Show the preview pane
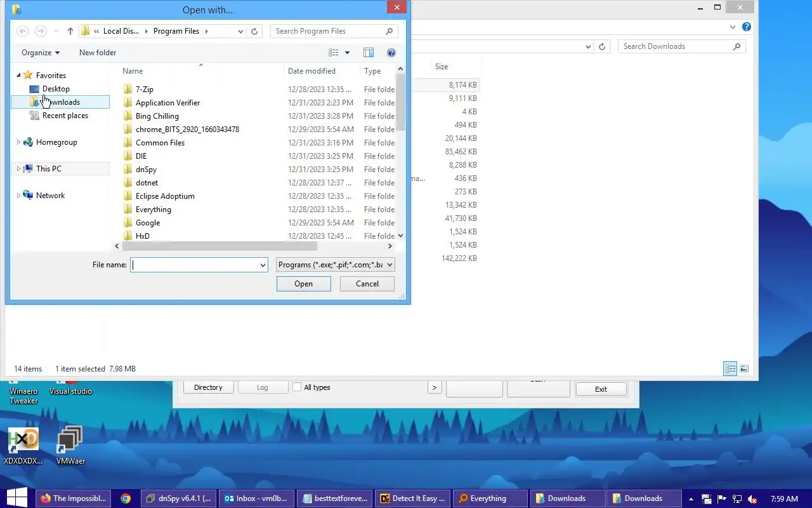This screenshot has width=812, height=508. 369,53
